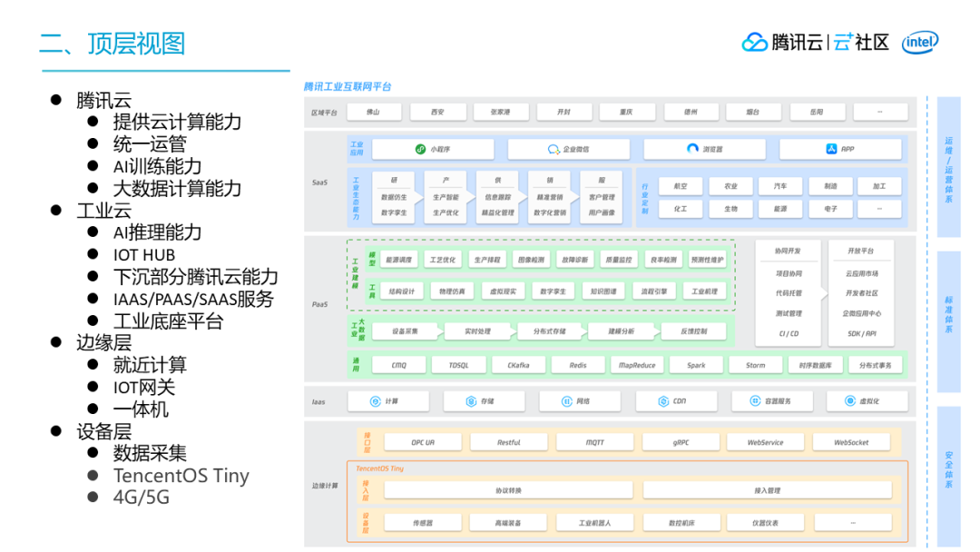Select the 烟台 region box
980x552 pixels.
[753, 113]
